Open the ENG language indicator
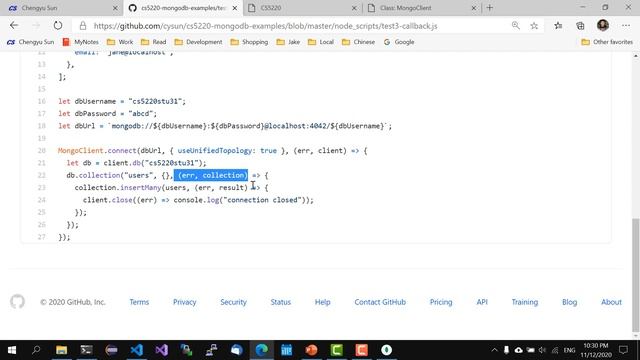Screen dimensions: 640x360 tap(569, 350)
